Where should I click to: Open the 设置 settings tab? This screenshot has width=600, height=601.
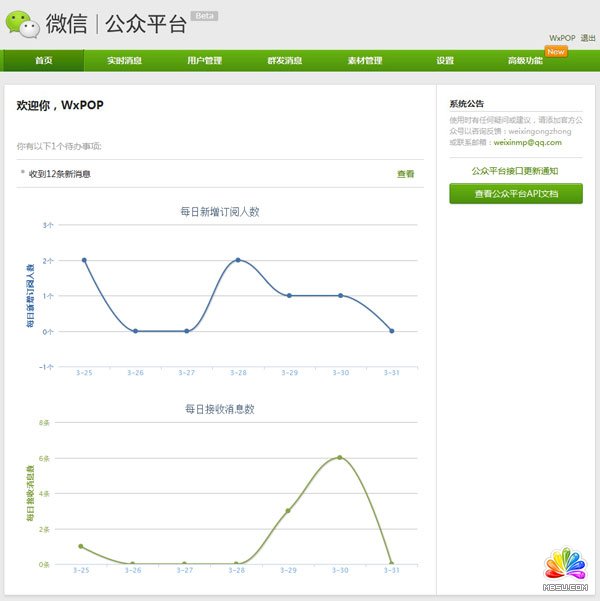pyautogui.click(x=445, y=61)
